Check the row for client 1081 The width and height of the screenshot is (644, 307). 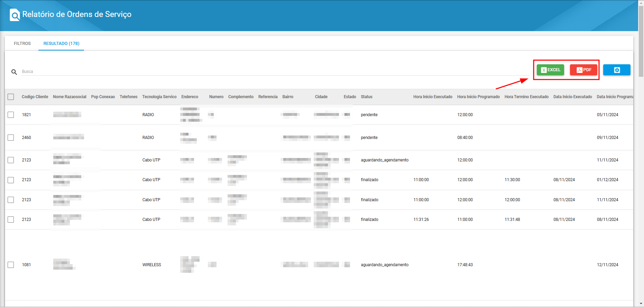click(x=11, y=265)
